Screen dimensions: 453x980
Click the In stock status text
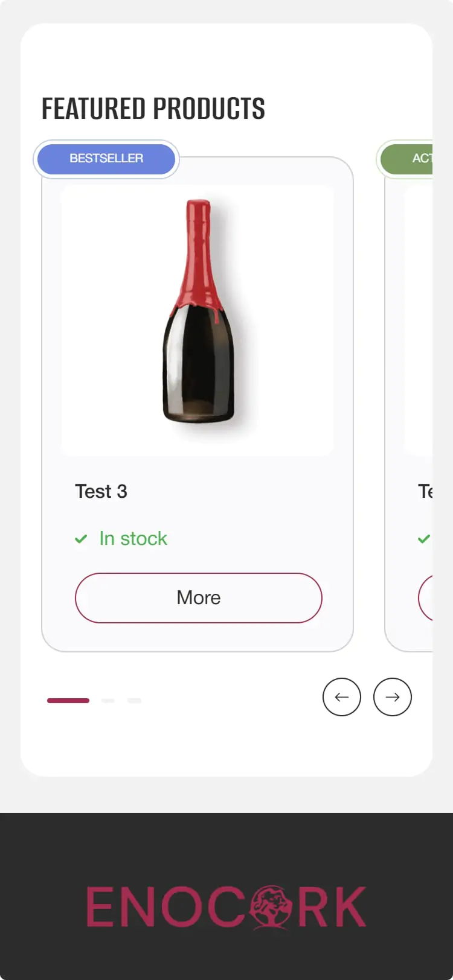(133, 538)
